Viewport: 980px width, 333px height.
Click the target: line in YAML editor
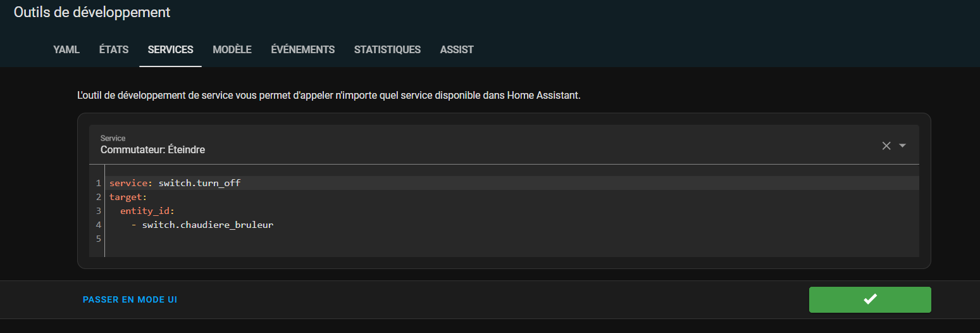pos(128,197)
